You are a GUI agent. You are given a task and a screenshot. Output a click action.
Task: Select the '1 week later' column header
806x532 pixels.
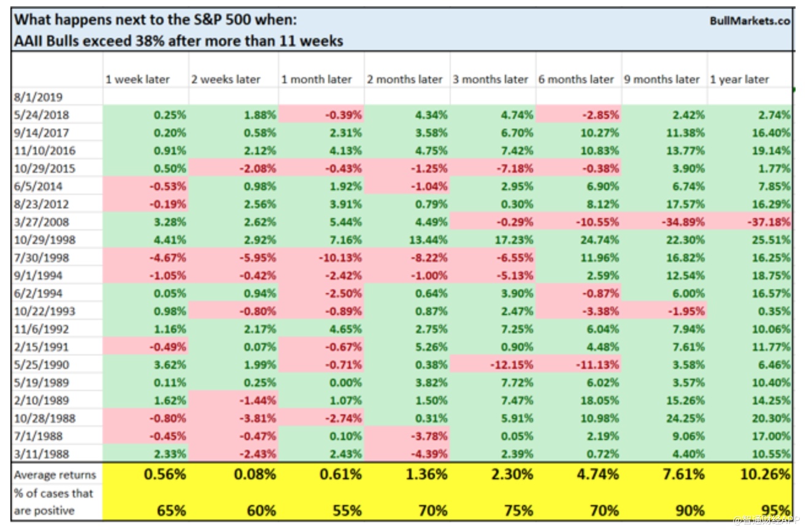137,80
